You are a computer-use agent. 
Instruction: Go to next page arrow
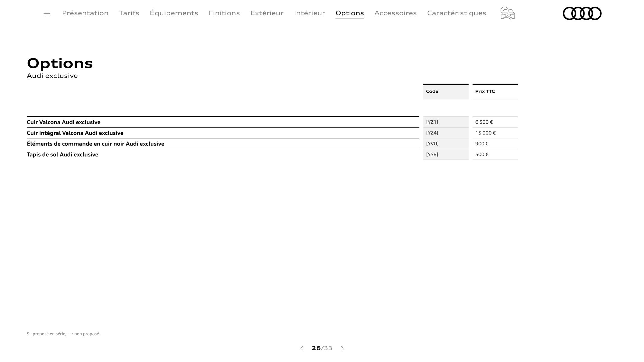(x=342, y=348)
